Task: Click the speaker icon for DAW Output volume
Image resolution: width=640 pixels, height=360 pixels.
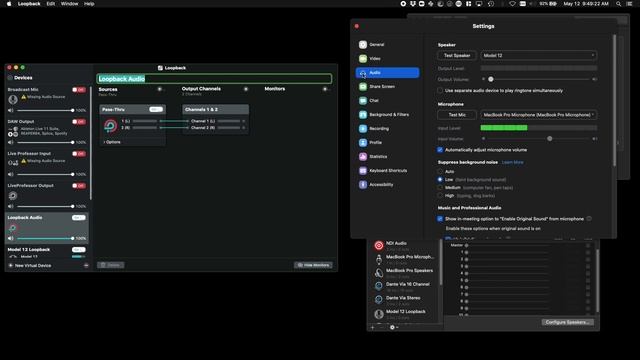Action: 11,142
